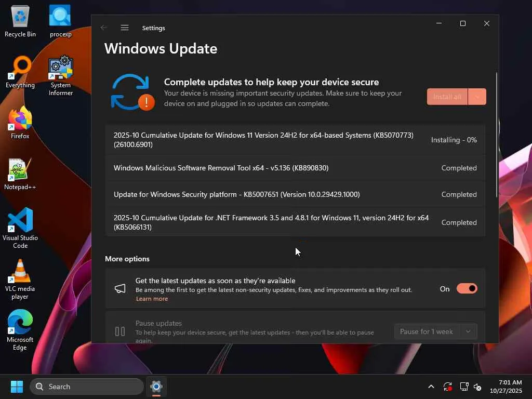The width and height of the screenshot is (532, 399).
Task: Click the back arrow in Settings
Action: (104, 28)
